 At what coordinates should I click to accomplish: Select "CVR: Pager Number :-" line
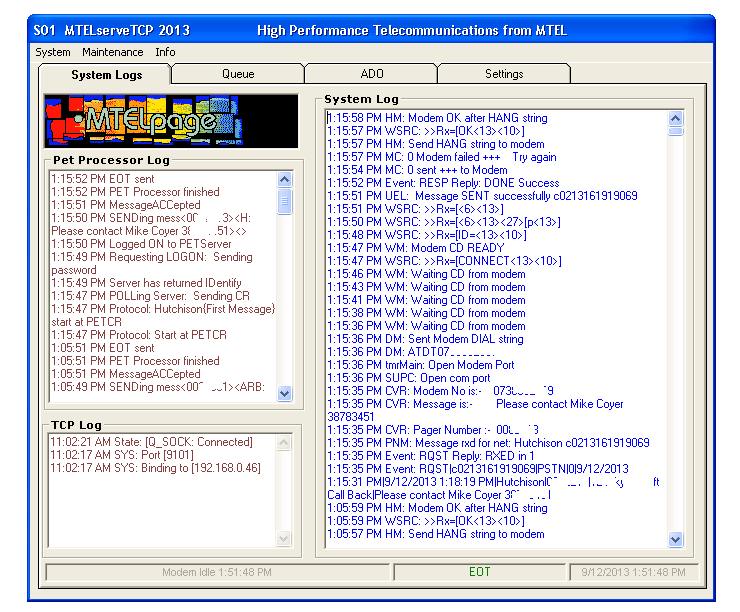[x=433, y=430]
